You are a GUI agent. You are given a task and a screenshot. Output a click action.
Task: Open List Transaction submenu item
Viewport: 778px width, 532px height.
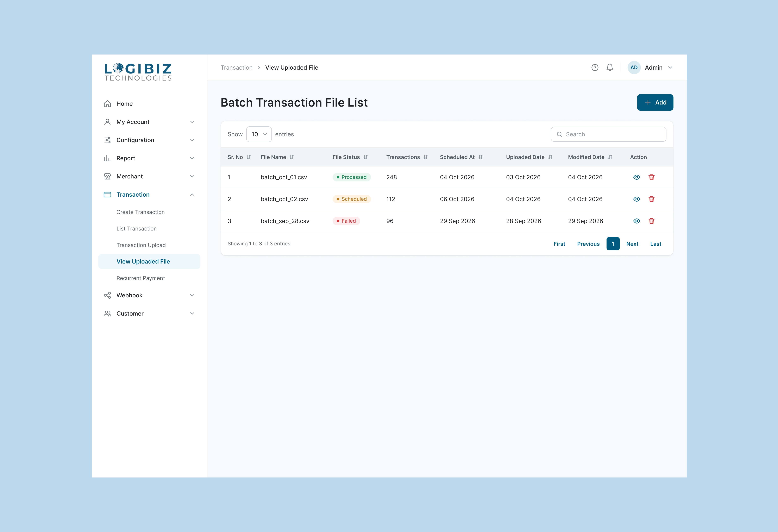pyautogui.click(x=137, y=229)
